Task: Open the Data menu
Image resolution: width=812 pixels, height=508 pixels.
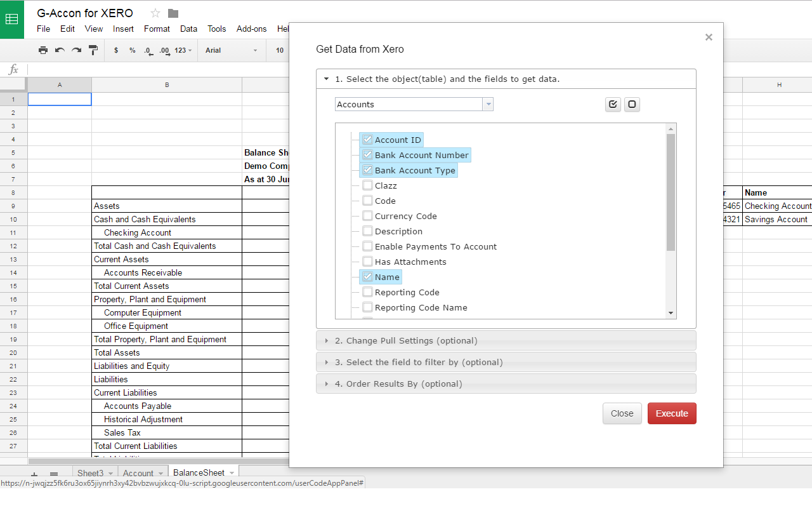Action: (188, 29)
